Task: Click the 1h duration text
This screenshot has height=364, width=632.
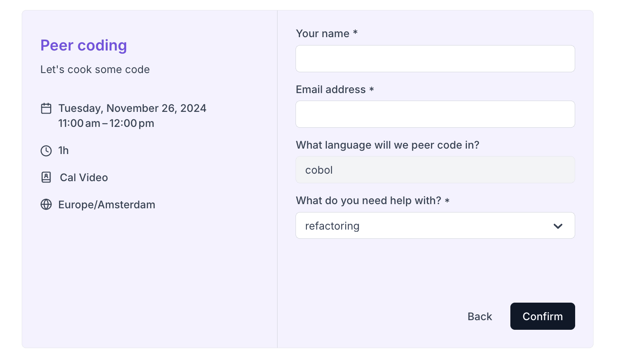Action: coord(64,150)
